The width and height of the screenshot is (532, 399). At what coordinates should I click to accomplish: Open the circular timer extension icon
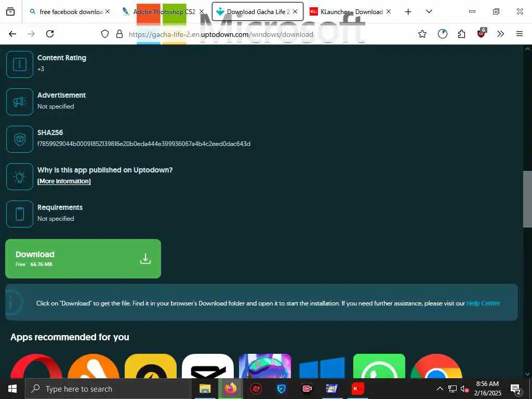click(443, 34)
